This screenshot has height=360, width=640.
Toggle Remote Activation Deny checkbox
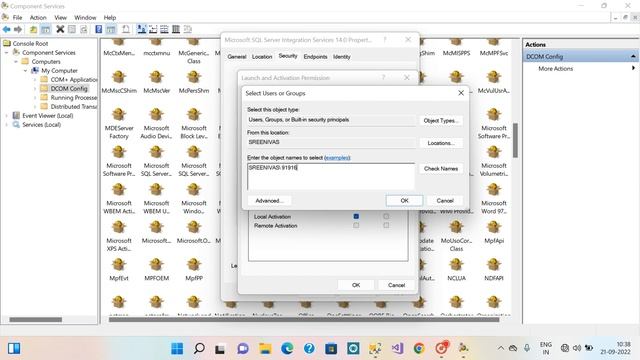[x=386, y=225]
